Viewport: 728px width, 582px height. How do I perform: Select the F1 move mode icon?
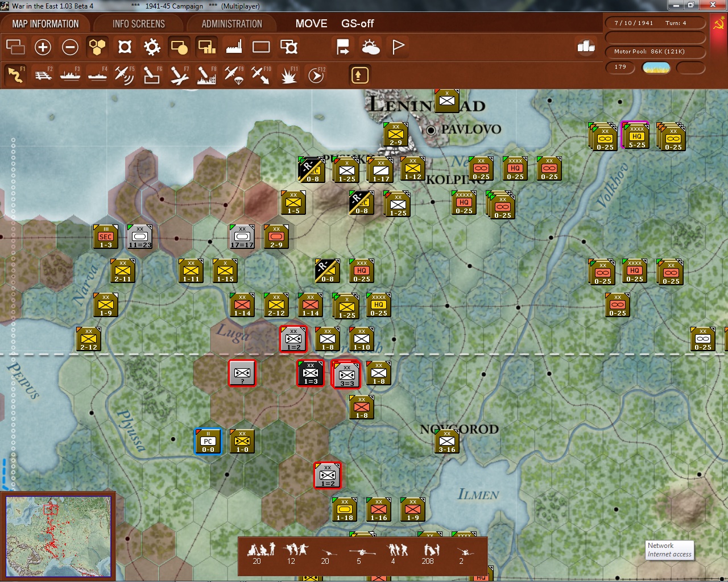[15, 75]
